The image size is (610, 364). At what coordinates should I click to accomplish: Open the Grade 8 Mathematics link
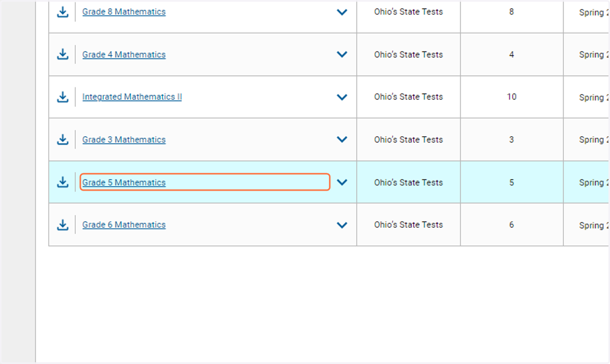pyautogui.click(x=124, y=12)
